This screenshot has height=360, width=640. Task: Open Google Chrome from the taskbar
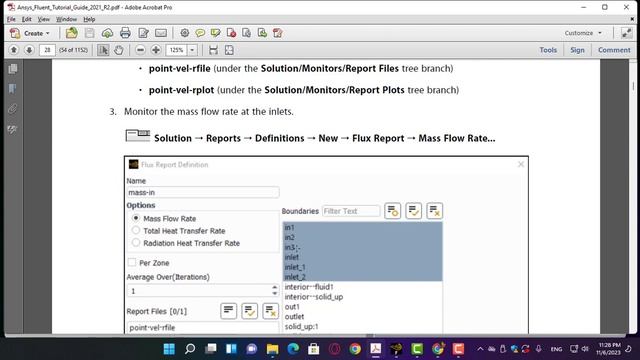(355, 349)
